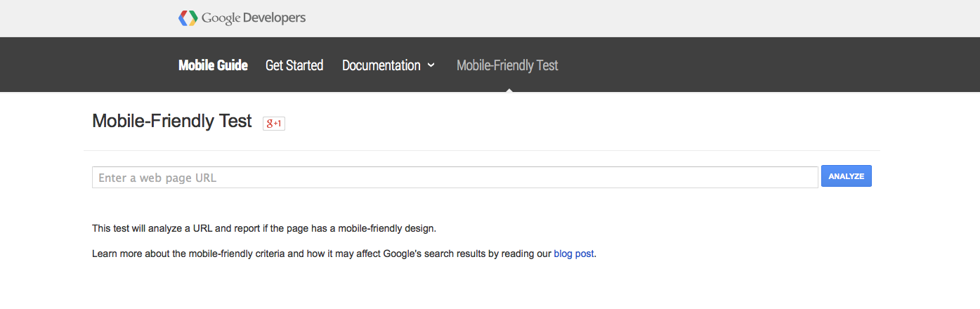Click the divider line below the page heading

[x=482, y=150]
